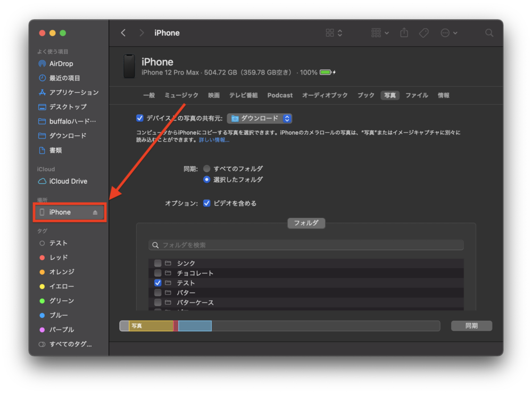The width and height of the screenshot is (532, 394).
Task: Eject the iPhone device
Action: pos(95,212)
